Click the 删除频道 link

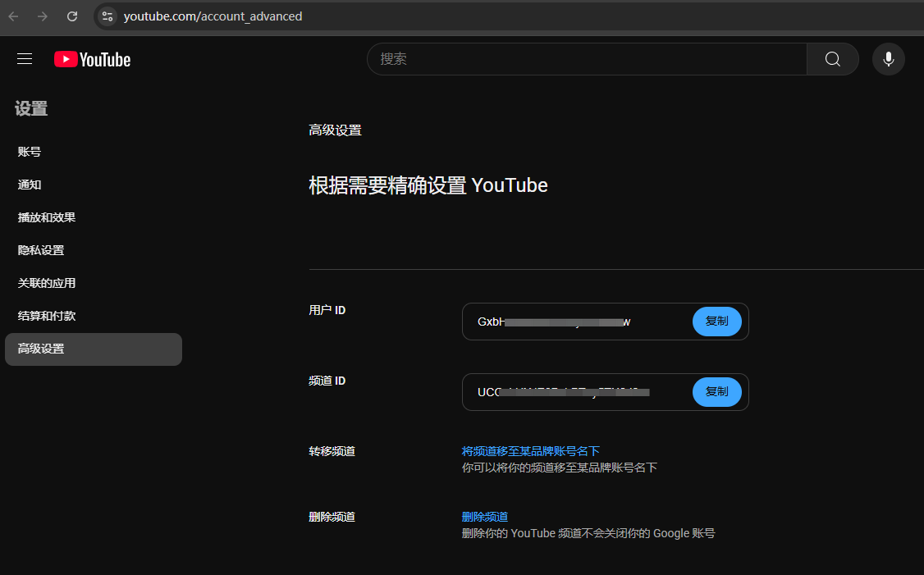coord(485,517)
